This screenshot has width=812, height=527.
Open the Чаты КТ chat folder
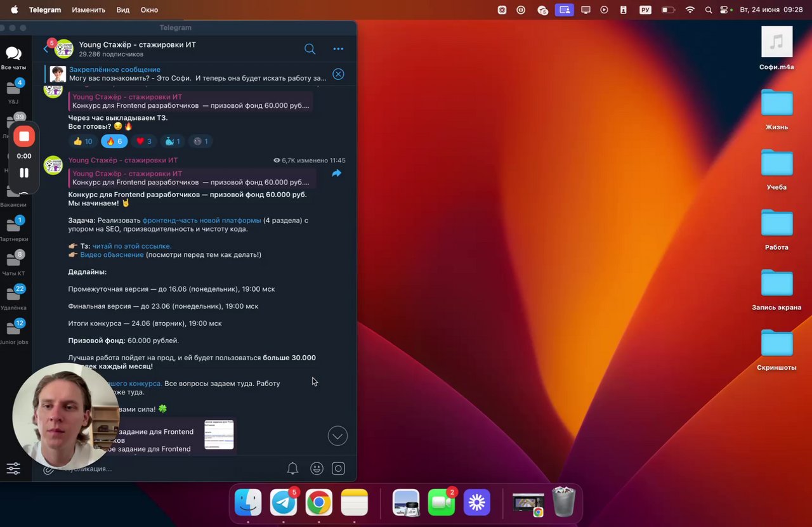point(13,263)
